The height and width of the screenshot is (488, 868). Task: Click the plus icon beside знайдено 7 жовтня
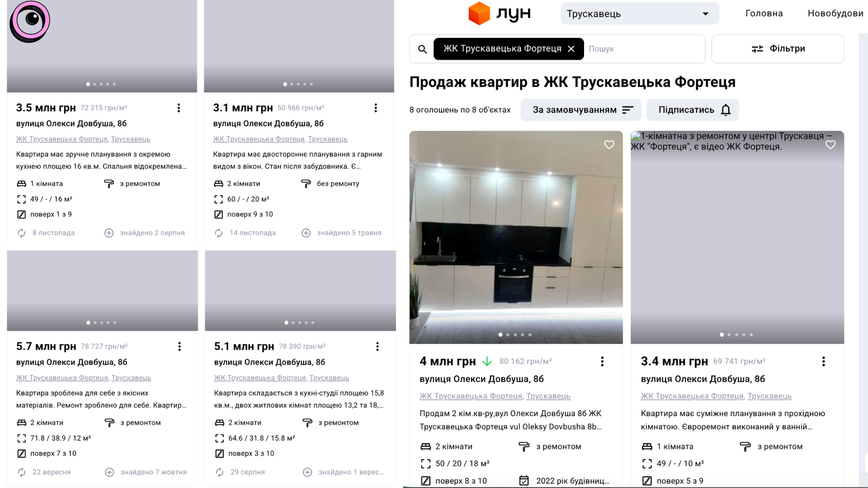pos(109,472)
